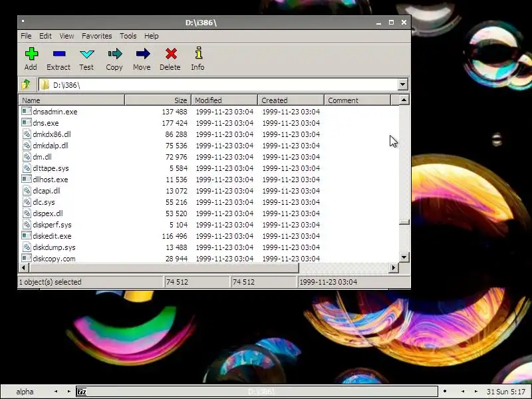Click the horizontal scrollbar thumb
Screen dimensions: 532x399
click(164, 268)
